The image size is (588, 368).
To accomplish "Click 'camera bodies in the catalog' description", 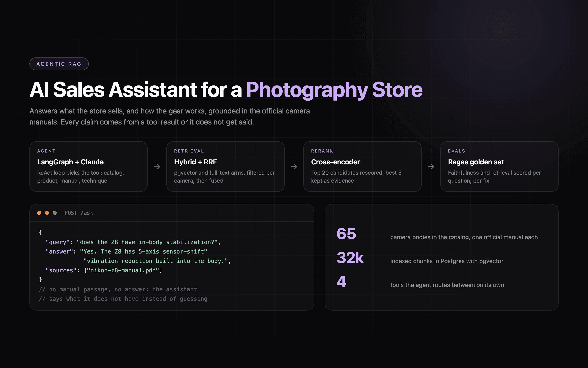I will click(464, 237).
